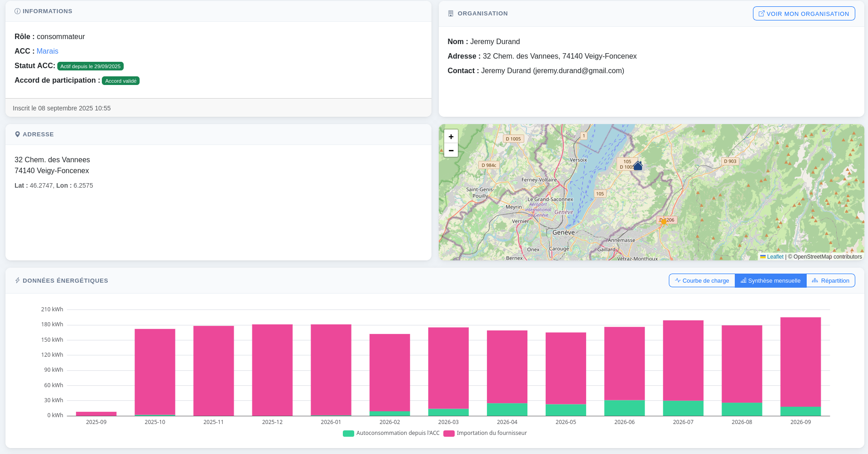
Task: Switch to Courbe de charge view
Action: click(x=702, y=280)
